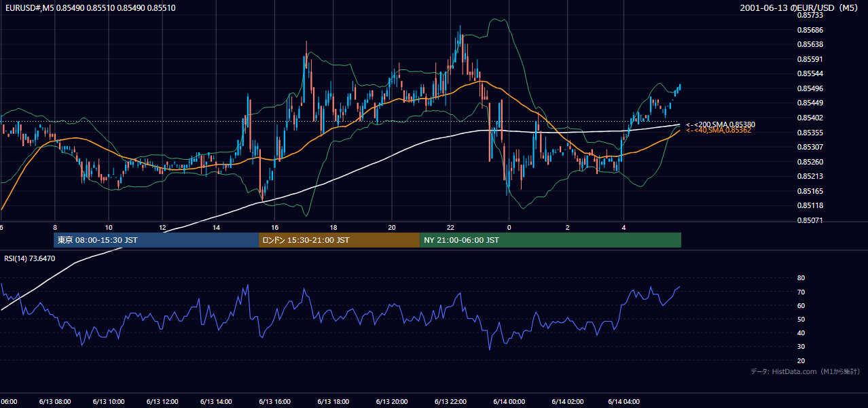The width and height of the screenshot is (868, 408).
Task: Click midnight hour label 0 under price chart
Action: [509, 227]
